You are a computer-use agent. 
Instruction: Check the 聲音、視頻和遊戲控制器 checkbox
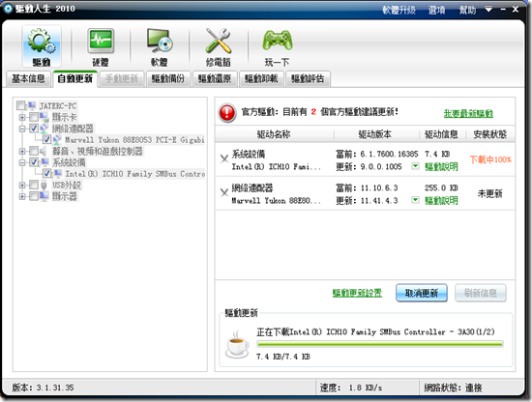click(x=34, y=151)
